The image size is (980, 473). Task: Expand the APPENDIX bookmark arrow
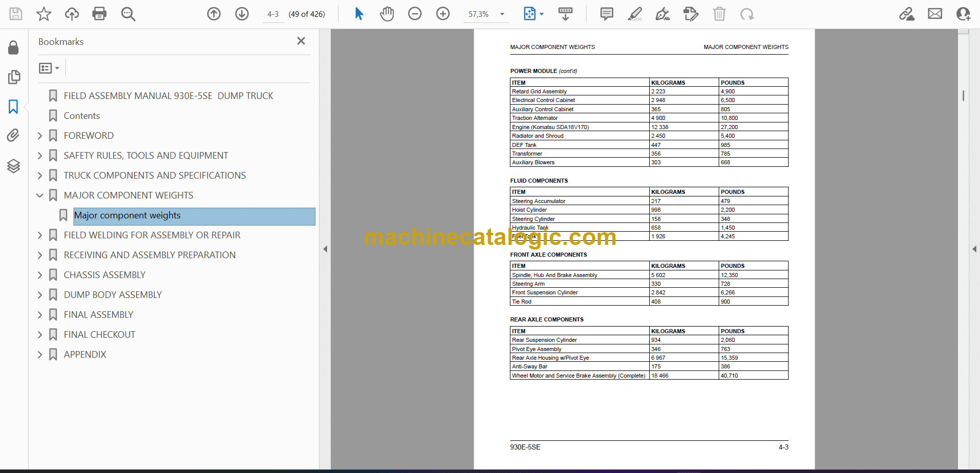[40, 355]
